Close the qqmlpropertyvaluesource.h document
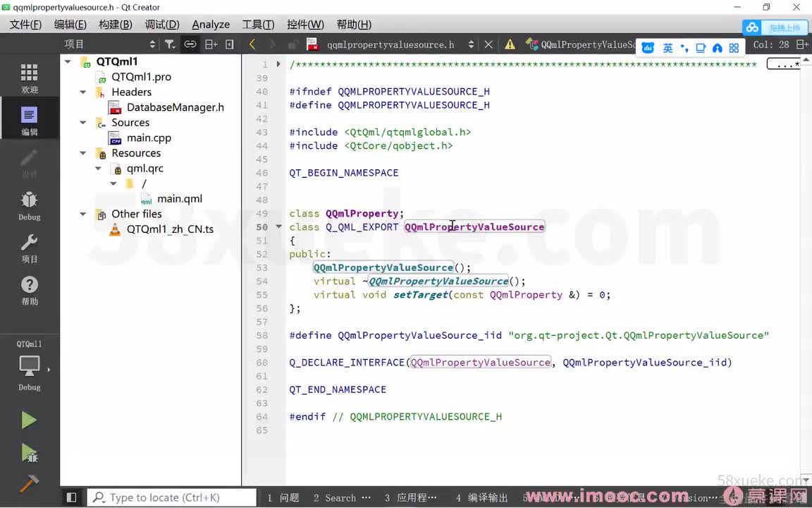812x508 pixels. tap(488, 44)
